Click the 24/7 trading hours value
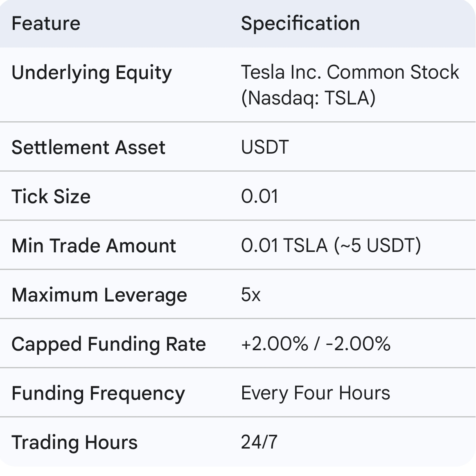This screenshot has width=476, height=476. point(259,442)
